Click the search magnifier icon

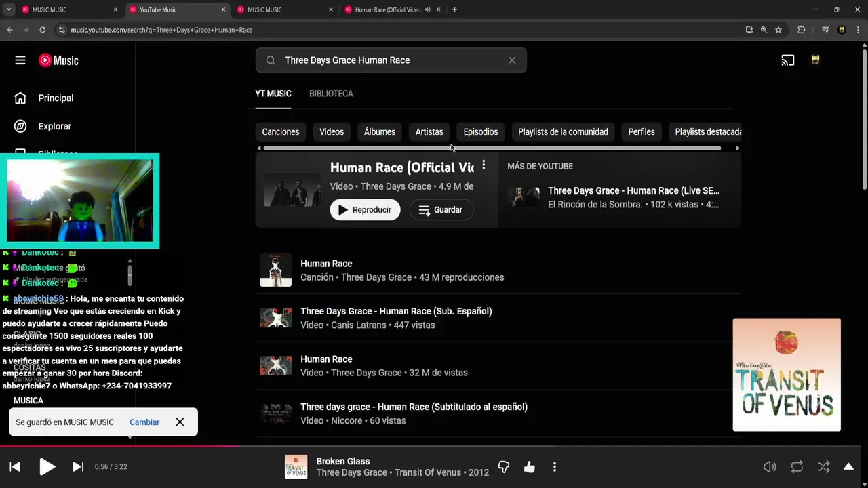271,60
